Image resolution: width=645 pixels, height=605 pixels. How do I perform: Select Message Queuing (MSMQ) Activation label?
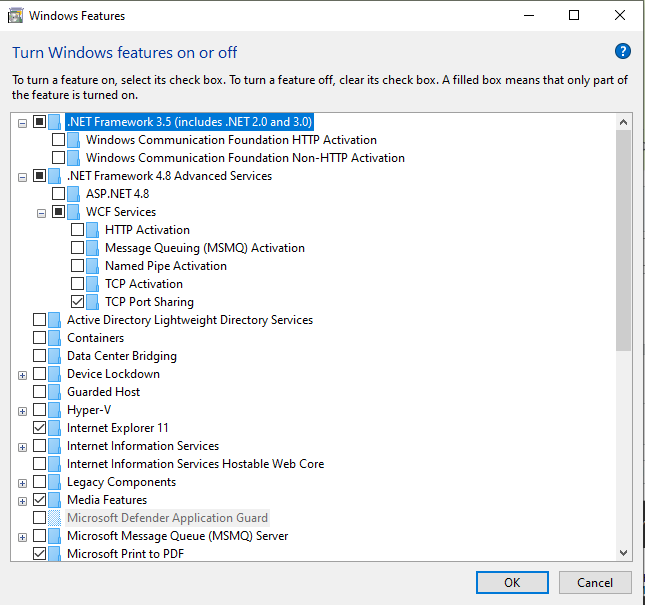coord(205,248)
